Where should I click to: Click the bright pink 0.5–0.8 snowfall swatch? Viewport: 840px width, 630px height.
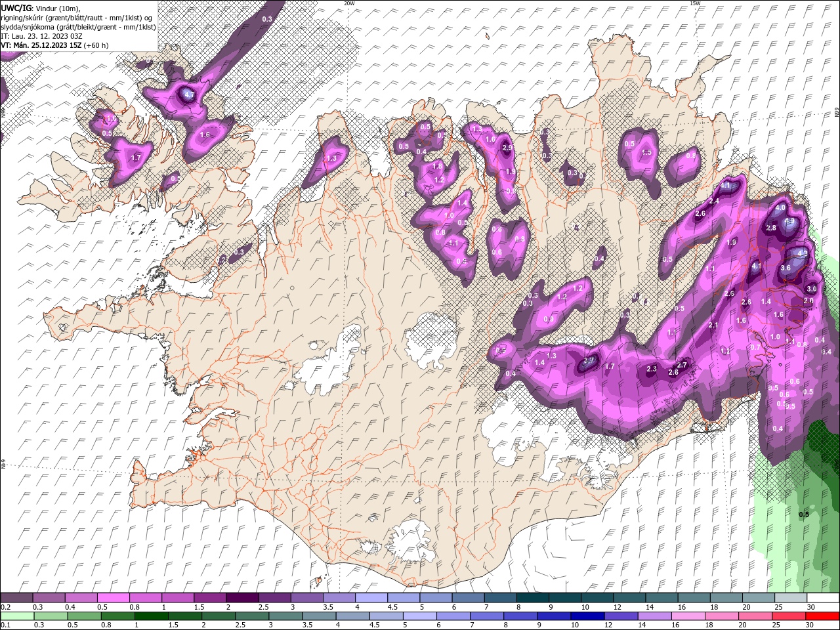[113, 598]
